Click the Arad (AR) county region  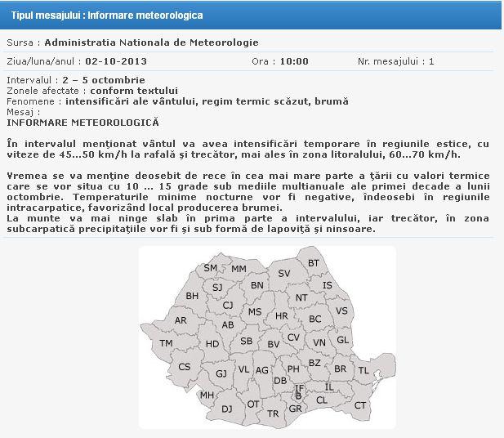click(x=181, y=320)
